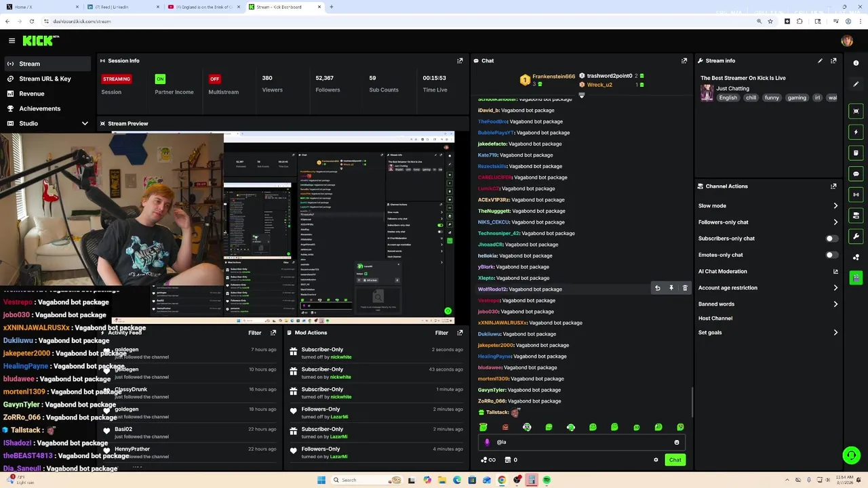Pop out the Activity Feed panel
Screen dimensions: 868x488
point(273,333)
